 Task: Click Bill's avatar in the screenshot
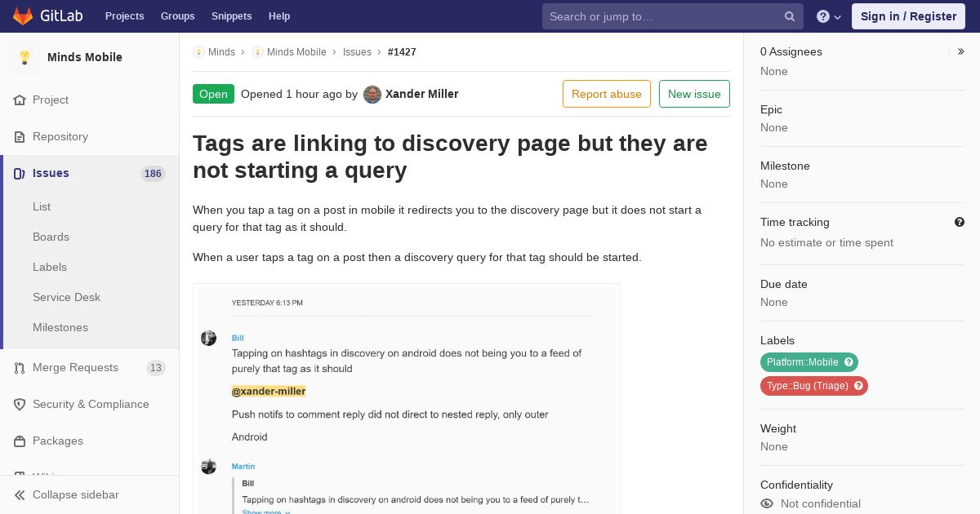coord(209,338)
